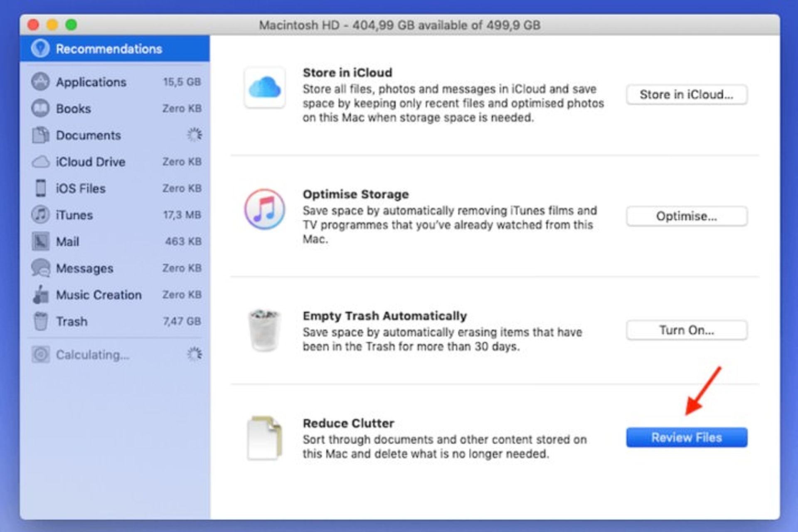Click the iCloud Drive cloud icon
Screen dimensions: 798x532
tap(40, 162)
